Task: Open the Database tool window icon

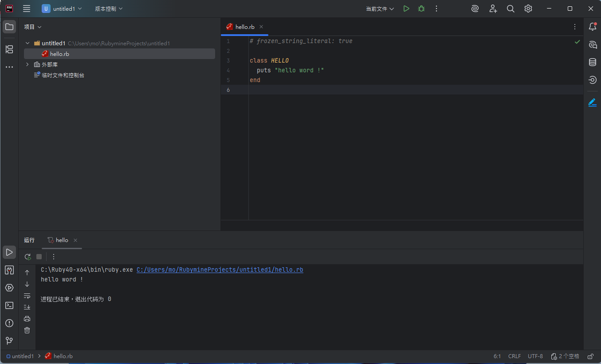Action: (x=593, y=62)
